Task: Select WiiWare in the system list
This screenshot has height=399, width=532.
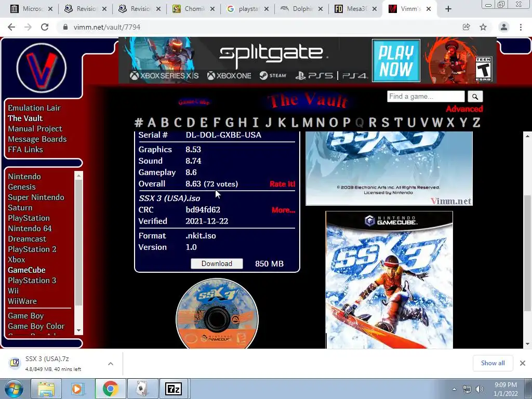Action: click(22, 301)
